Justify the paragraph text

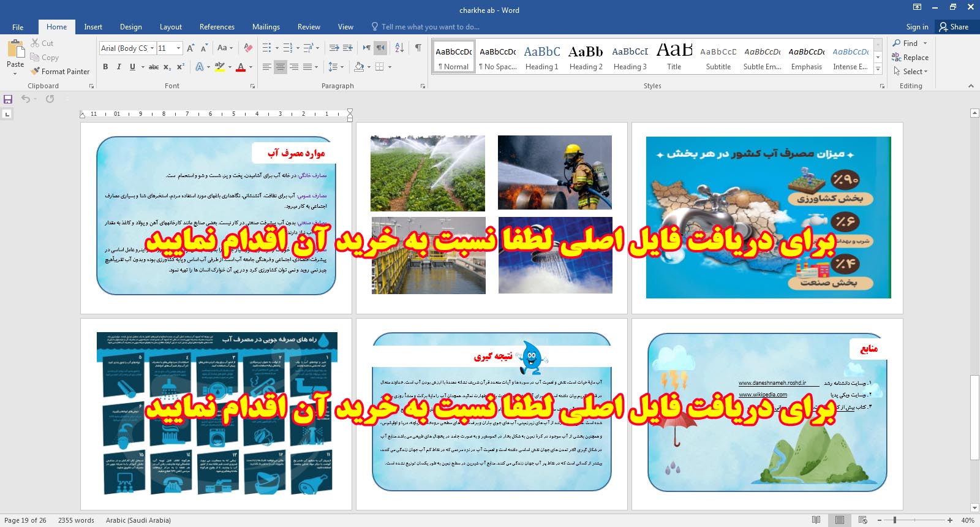(307, 67)
